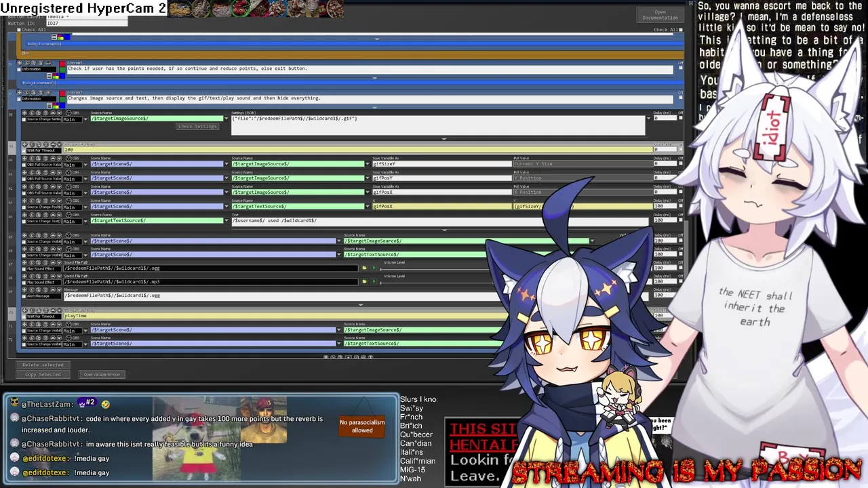Click Open Variable Window button

[102, 375]
